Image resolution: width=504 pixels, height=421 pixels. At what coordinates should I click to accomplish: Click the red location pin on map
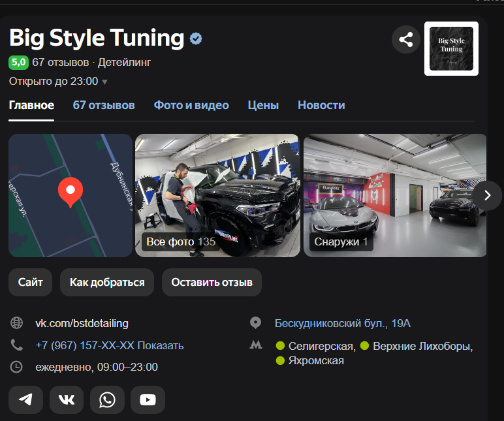[x=71, y=192]
